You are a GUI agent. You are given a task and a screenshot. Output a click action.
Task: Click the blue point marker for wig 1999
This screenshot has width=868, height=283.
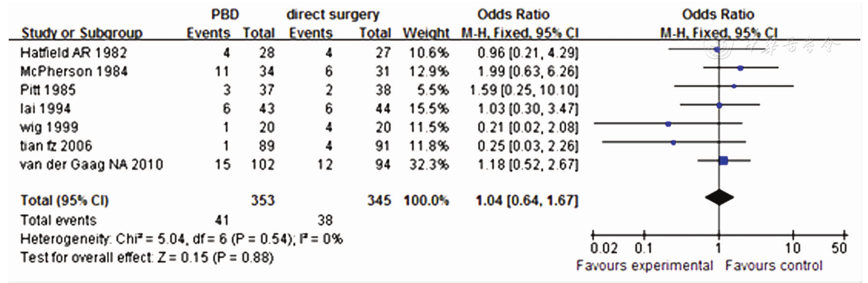(x=668, y=124)
